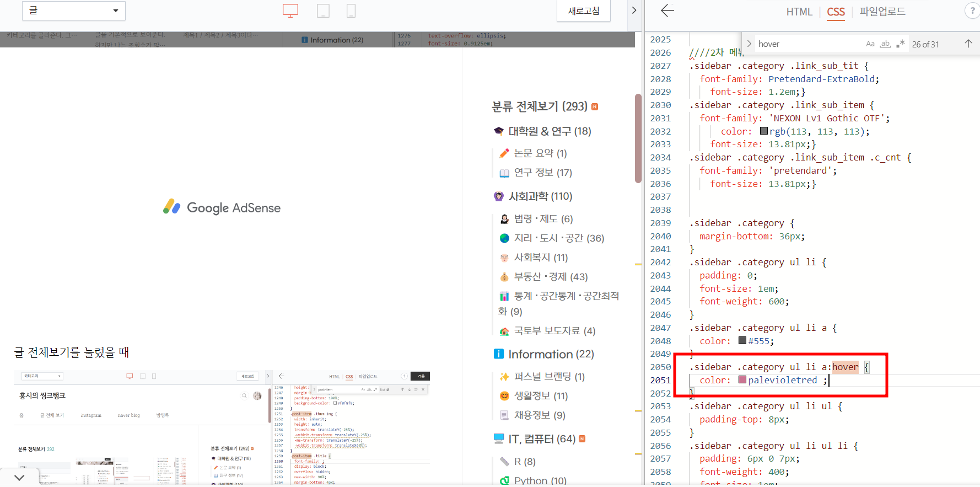The width and height of the screenshot is (980, 487).
Task: Click the Information (22) item in the header strip
Action: 333,40
